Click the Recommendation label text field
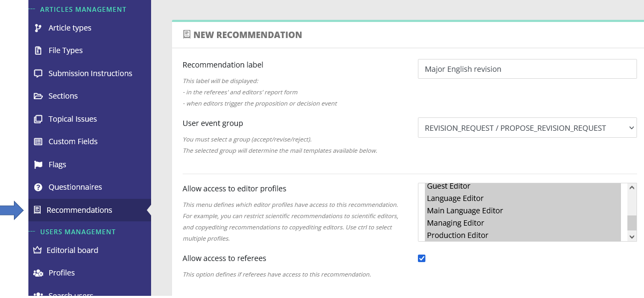Image resolution: width=644 pixels, height=298 pixels. tap(527, 69)
